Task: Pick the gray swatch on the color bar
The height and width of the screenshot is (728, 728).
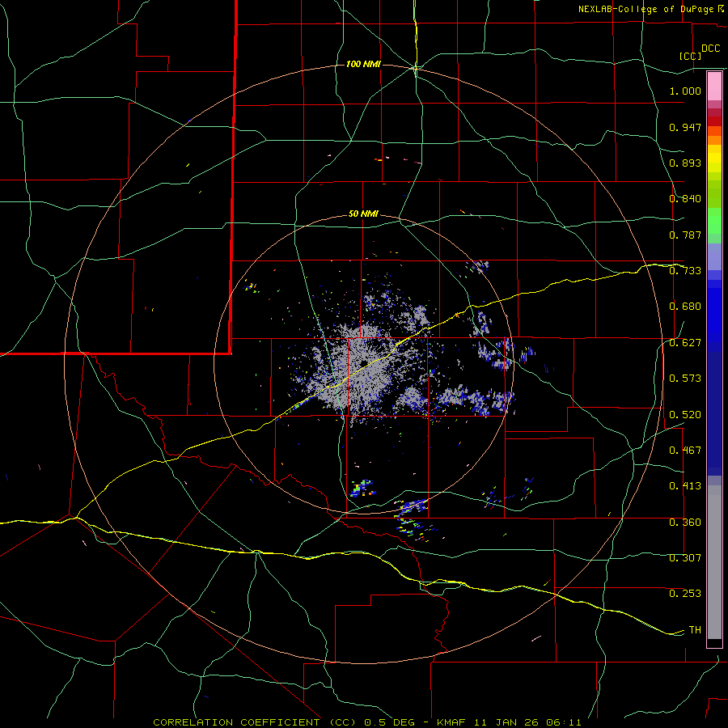Action: point(714,562)
